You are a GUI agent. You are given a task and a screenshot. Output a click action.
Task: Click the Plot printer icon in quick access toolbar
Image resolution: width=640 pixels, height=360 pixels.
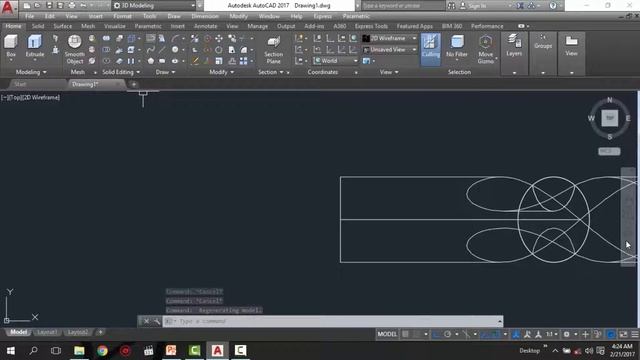[72, 6]
